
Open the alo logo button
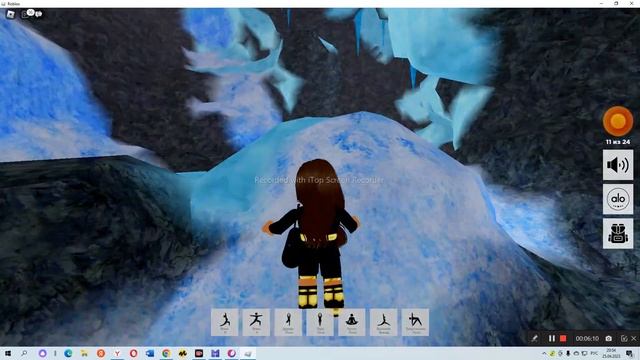pos(618,199)
